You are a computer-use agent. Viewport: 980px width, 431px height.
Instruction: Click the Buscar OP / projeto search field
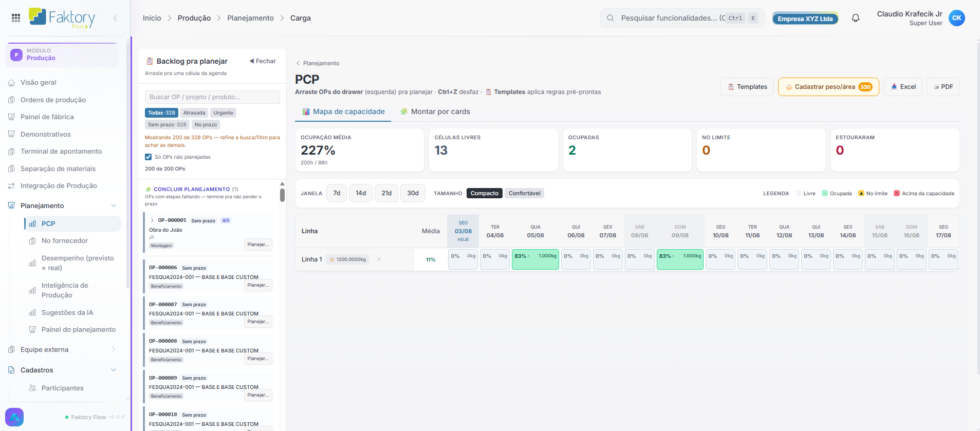(212, 97)
